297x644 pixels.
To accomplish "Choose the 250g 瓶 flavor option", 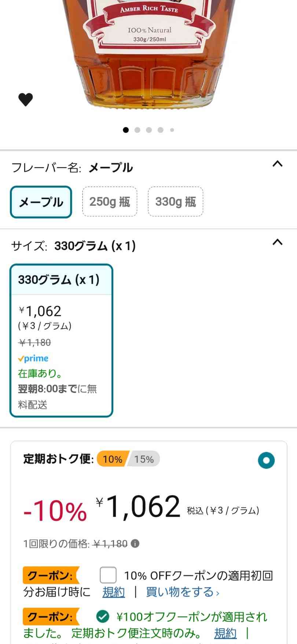I will [x=110, y=201].
